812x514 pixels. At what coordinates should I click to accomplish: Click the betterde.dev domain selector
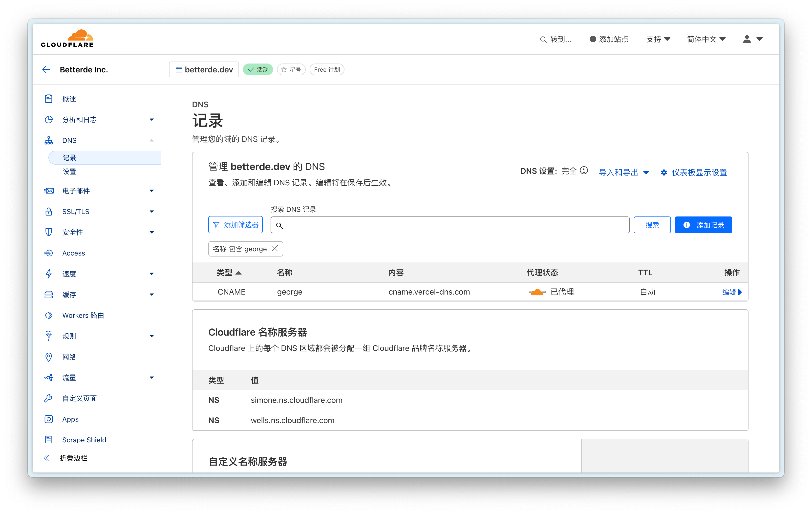pos(204,69)
